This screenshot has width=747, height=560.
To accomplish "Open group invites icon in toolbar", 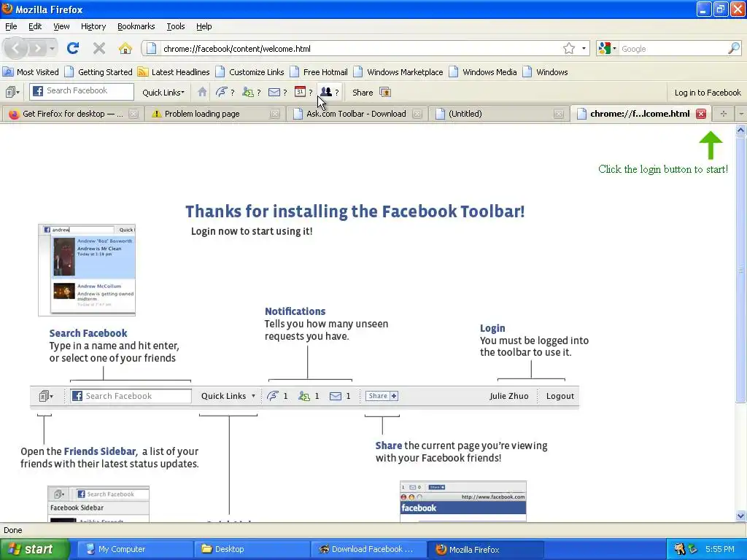I will click(x=326, y=92).
